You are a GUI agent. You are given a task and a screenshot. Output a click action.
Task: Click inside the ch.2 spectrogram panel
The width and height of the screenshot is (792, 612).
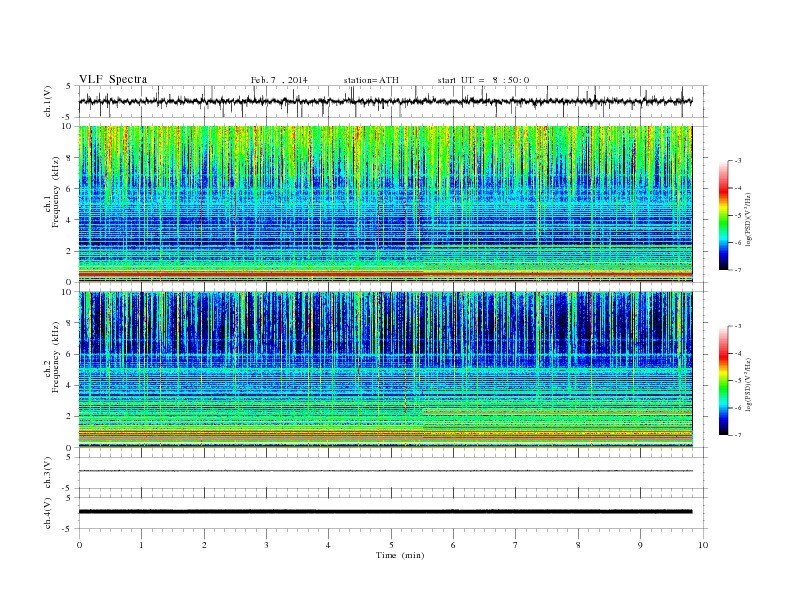tap(385, 370)
